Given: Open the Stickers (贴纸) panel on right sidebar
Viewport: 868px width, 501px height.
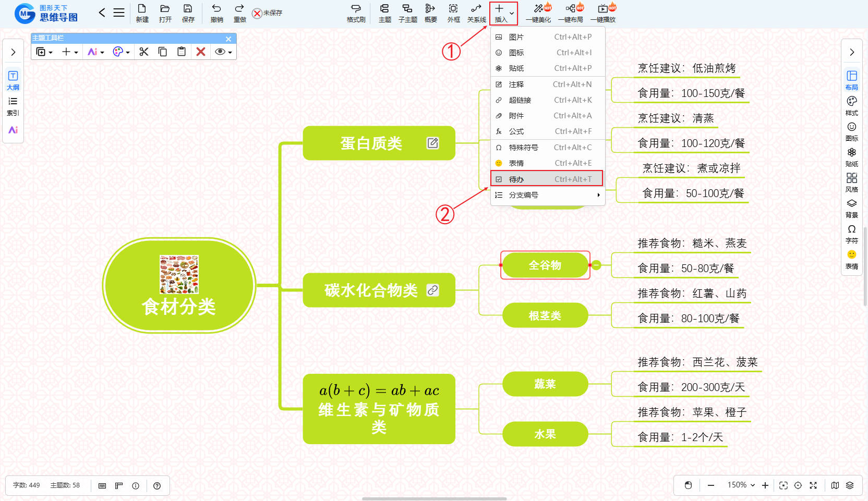Looking at the screenshot, I should click(x=851, y=155).
